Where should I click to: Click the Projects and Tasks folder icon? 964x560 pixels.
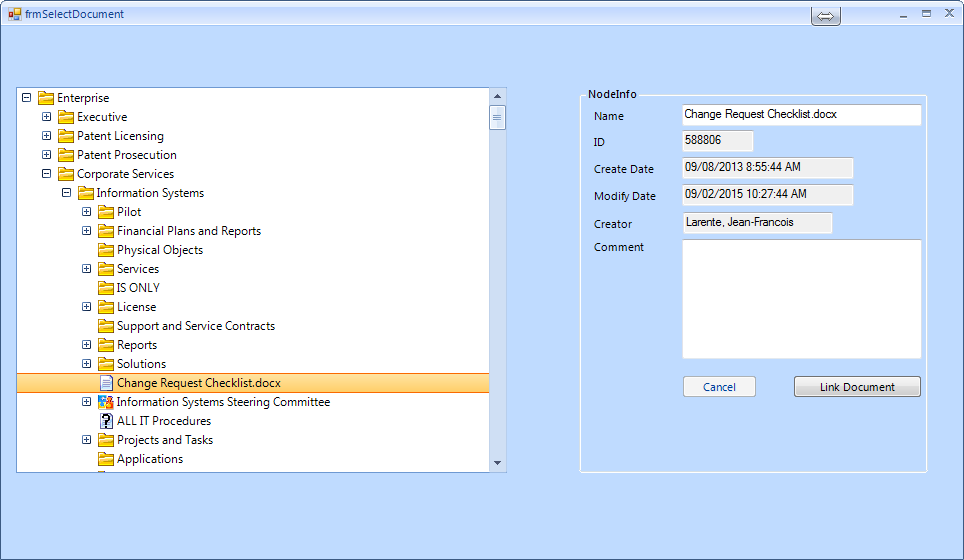pyautogui.click(x=106, y=440)
